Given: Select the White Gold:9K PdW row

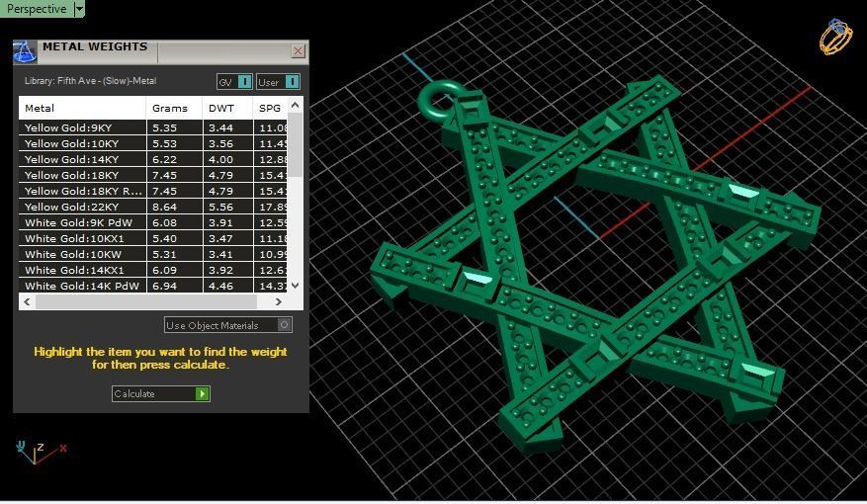Looking at the screenshot, I should [153, 222].
